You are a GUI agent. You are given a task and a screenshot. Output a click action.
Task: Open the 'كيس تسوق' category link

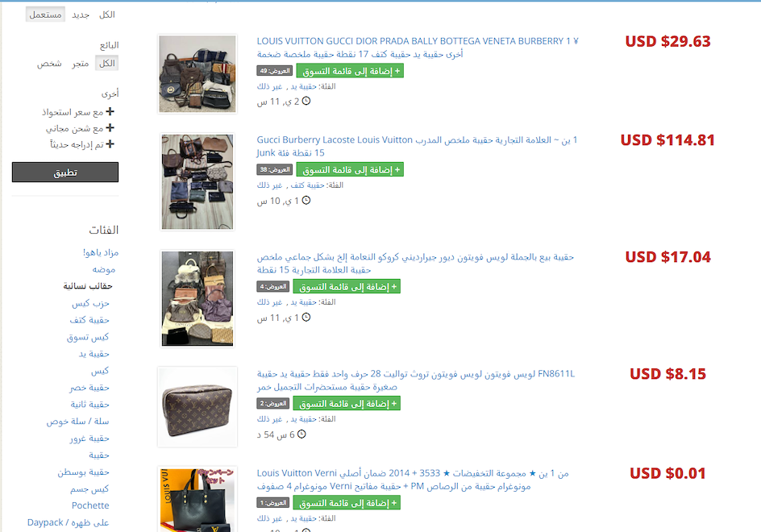(88, 337)
